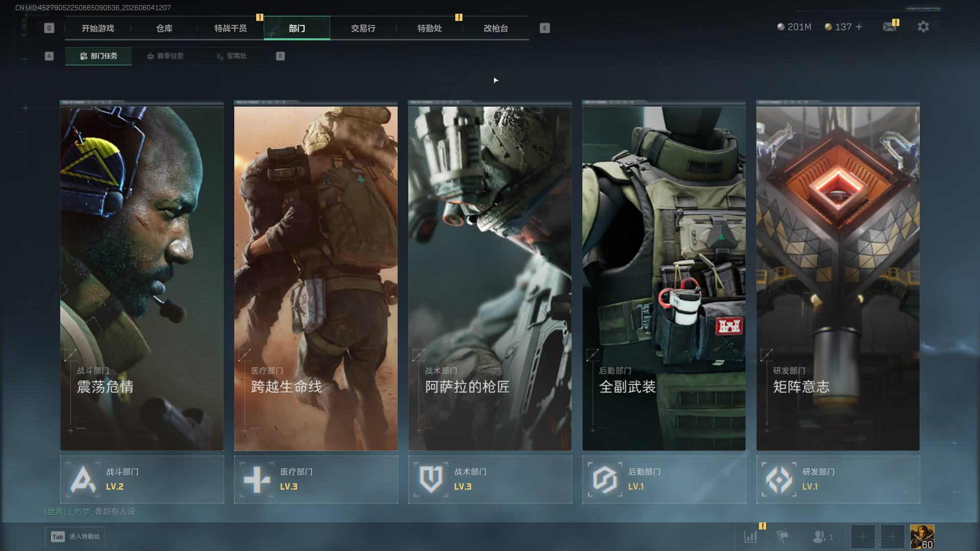This screenshot has height=551, width=980.
Task: Click the 跨越生命线 title text
Action: coord(286,387)
